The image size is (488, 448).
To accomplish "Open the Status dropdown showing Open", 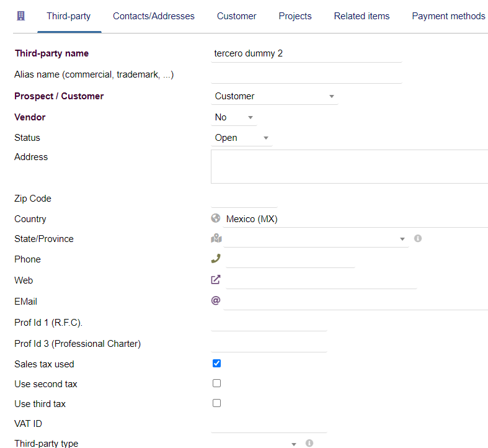I will pyautogui.click(x=241, y=138).
